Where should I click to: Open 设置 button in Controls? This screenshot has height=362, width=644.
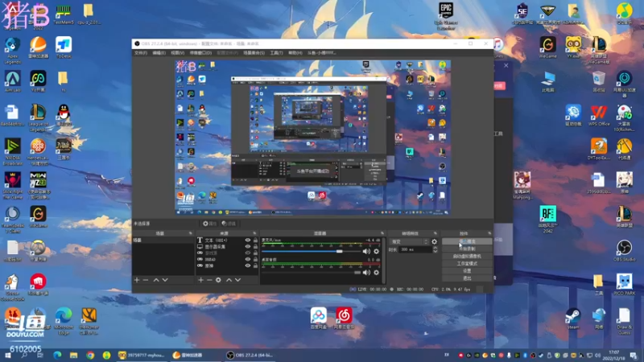tap(467, 271)
